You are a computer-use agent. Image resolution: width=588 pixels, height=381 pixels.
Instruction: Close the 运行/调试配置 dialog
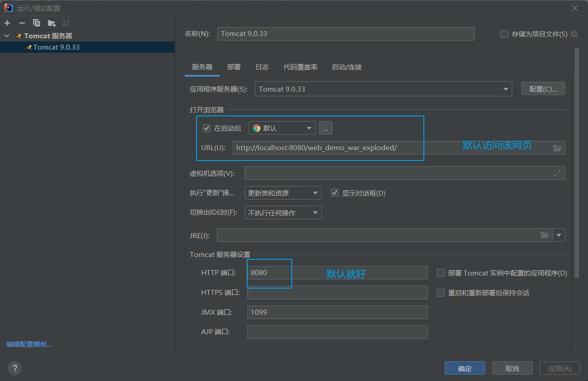coord(575,8)
